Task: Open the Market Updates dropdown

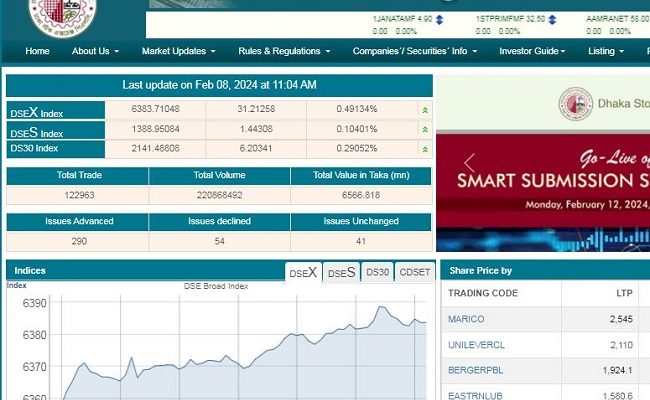Action: (179, 51)
